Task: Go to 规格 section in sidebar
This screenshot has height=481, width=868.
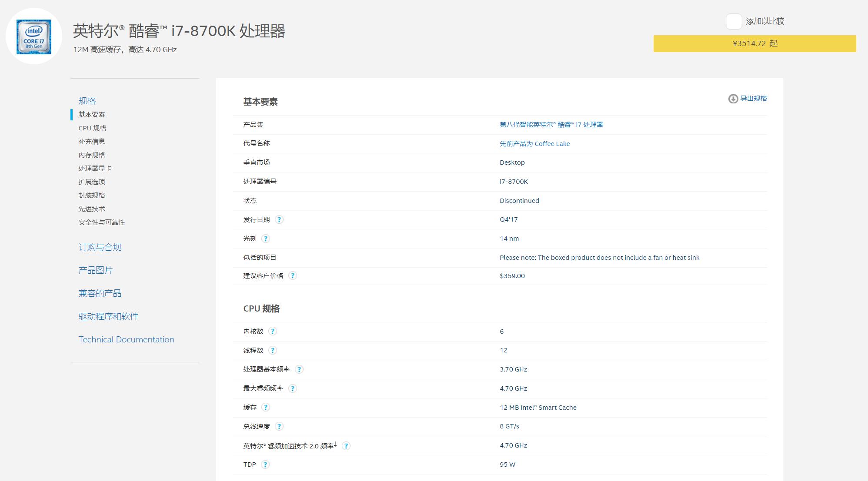Action: [87, 101]
